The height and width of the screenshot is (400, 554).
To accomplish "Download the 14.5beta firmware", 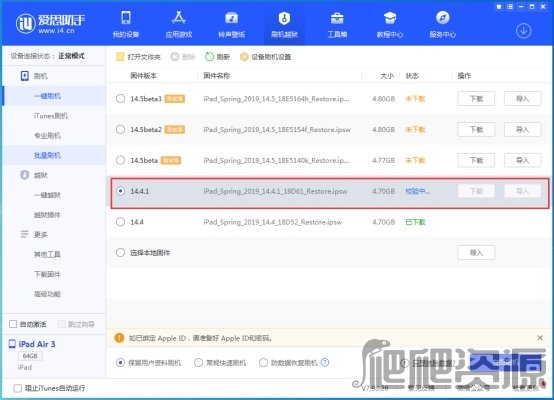I will tap(476, 160).
